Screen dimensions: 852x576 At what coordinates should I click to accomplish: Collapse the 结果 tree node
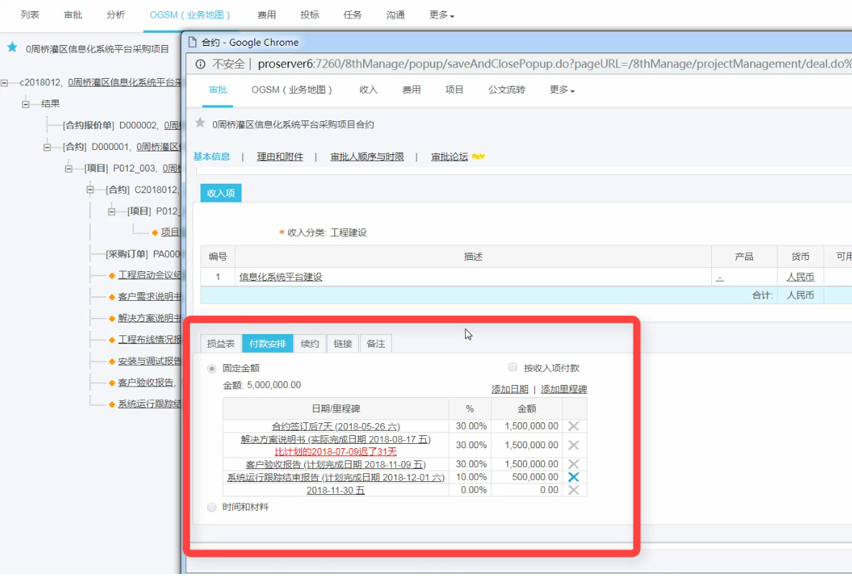click(26, 104)
